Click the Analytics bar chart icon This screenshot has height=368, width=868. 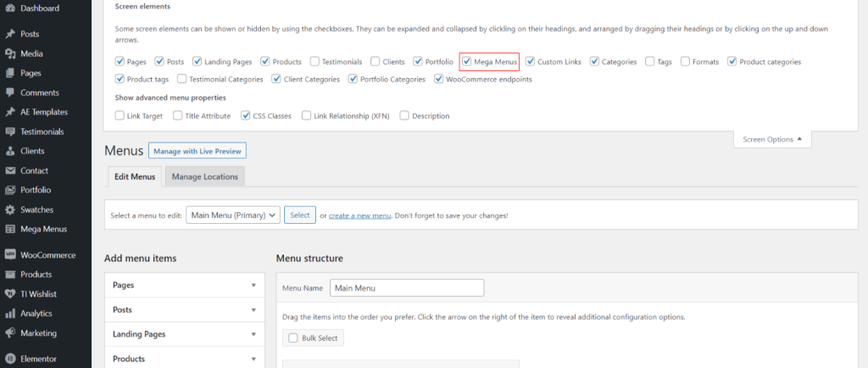pos(10,314)
